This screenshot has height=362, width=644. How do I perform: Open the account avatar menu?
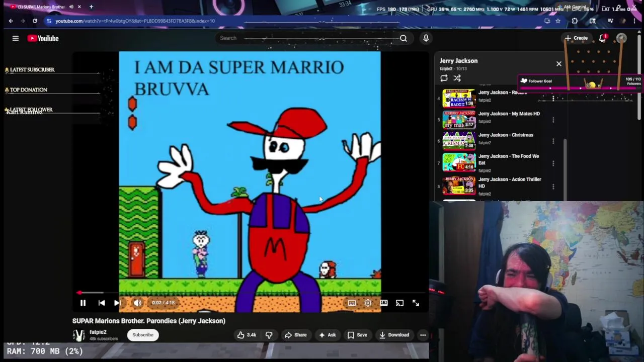tap(621, 38)
